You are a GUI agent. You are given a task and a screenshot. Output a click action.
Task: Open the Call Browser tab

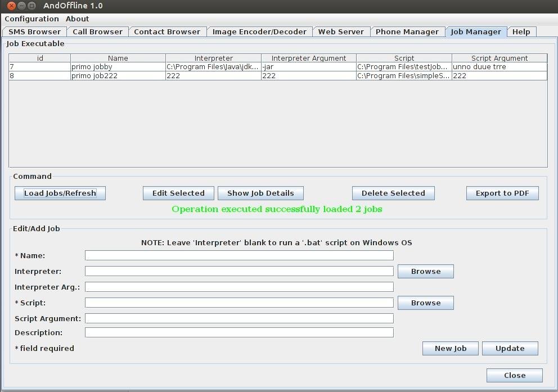point(97,31)
